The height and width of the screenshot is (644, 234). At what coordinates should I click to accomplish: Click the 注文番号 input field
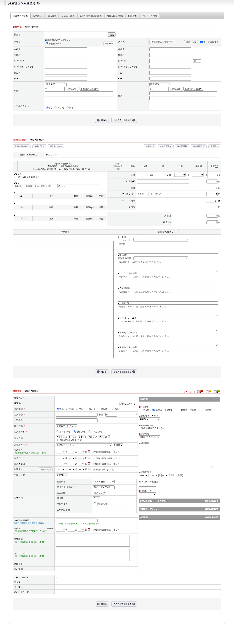(x=76, y=415)
